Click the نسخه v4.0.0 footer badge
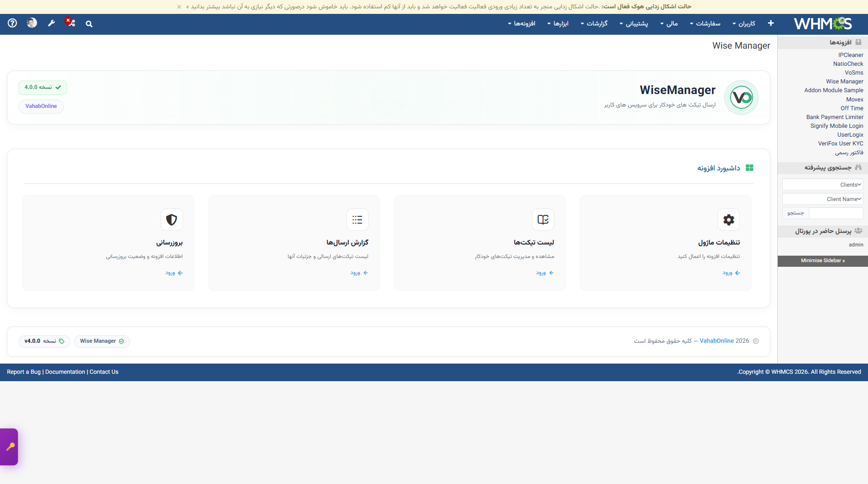 point(44,341)
